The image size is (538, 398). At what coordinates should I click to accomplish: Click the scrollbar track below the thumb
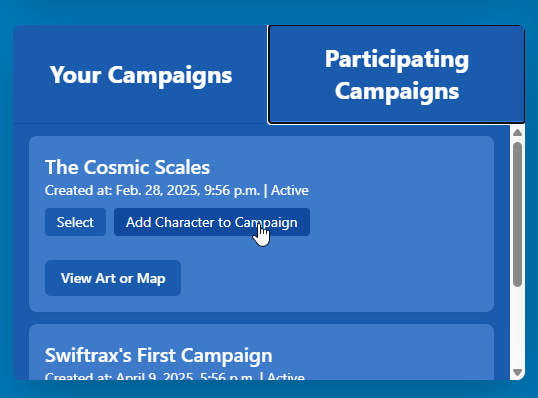point(517,328)
